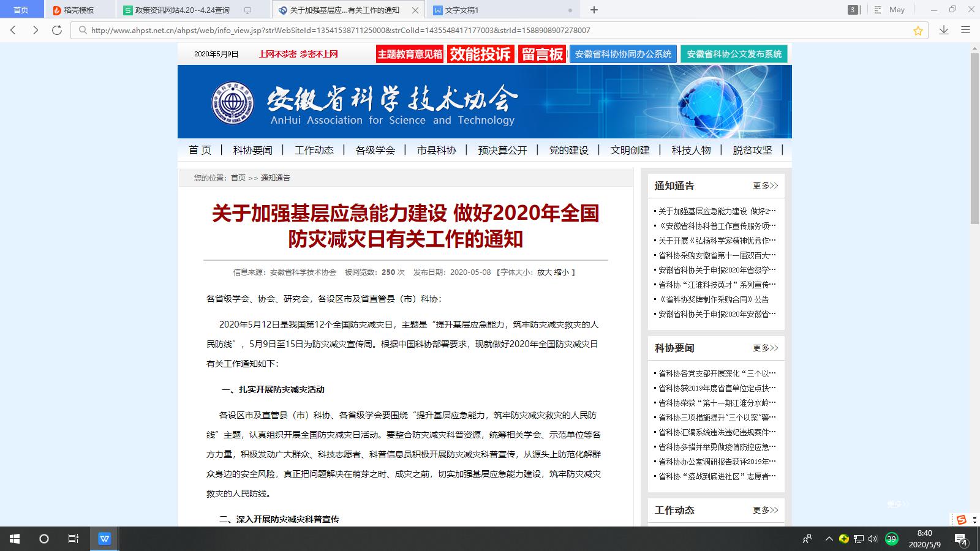Switch to the 稻壳模板 tab
This screenshot has width=980, height=551.
point(78,10)
